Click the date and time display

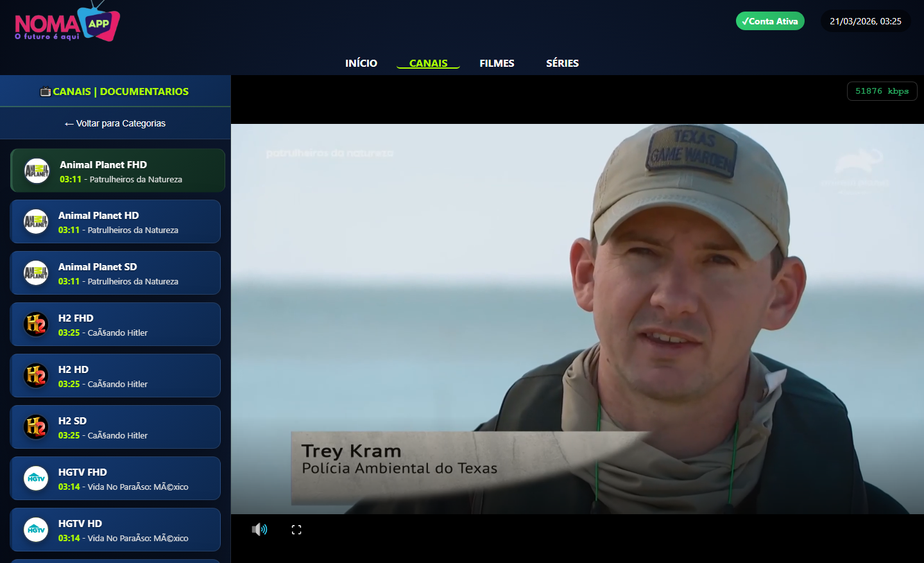(865, 21)
